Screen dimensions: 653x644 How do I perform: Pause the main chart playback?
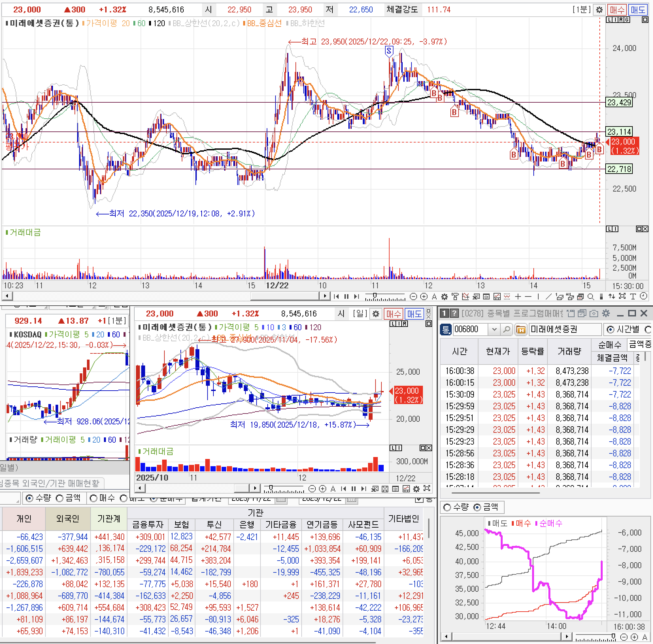346,297
